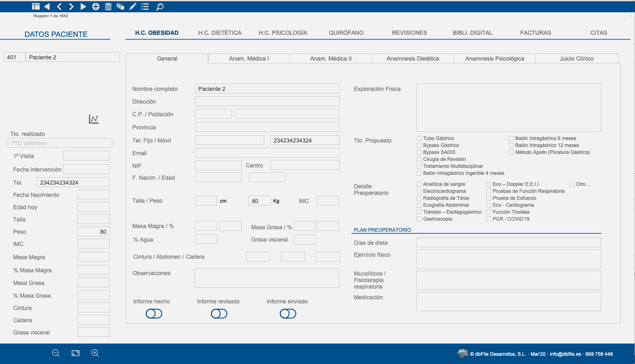This screenshot has width=635, height=364.
Task: Check Analítica de sangre
Action: point(419,184)
